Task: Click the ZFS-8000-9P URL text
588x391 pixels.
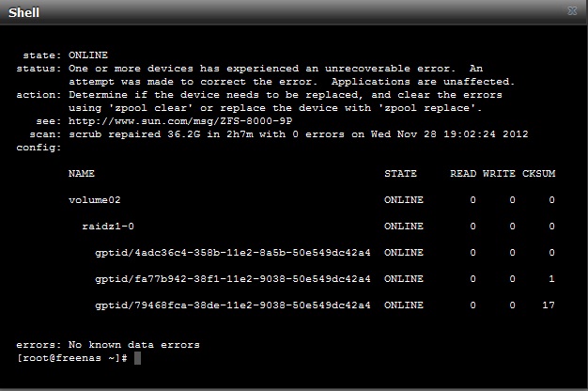Action: (180, 121)
